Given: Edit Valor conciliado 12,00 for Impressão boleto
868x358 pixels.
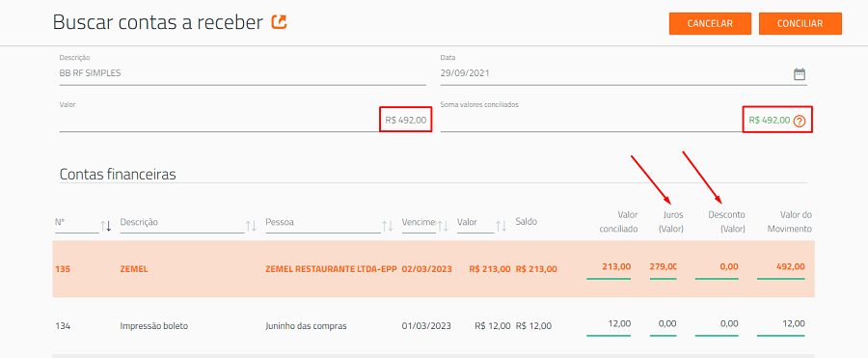Looking at the screenshot, I should (x=609, y=325).
